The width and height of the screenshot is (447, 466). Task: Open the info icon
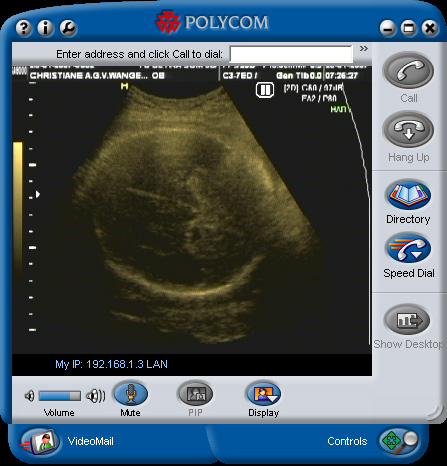tap(46, 28)
